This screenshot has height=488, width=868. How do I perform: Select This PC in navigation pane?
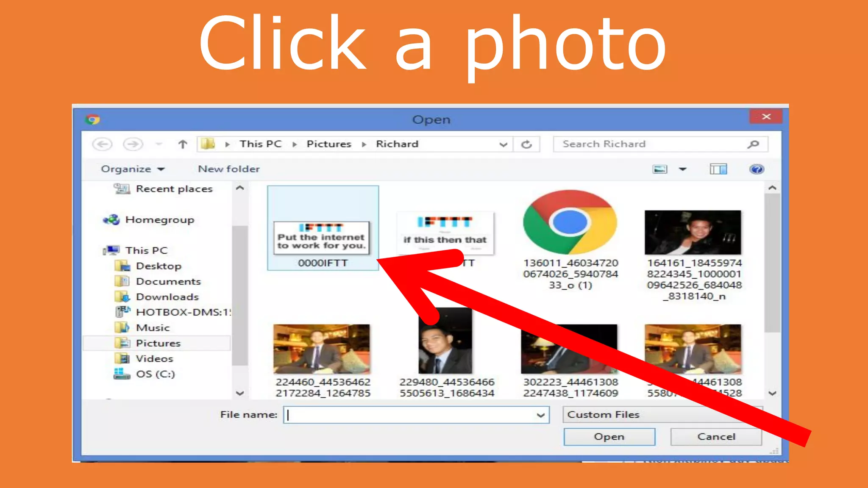point(147,250)
